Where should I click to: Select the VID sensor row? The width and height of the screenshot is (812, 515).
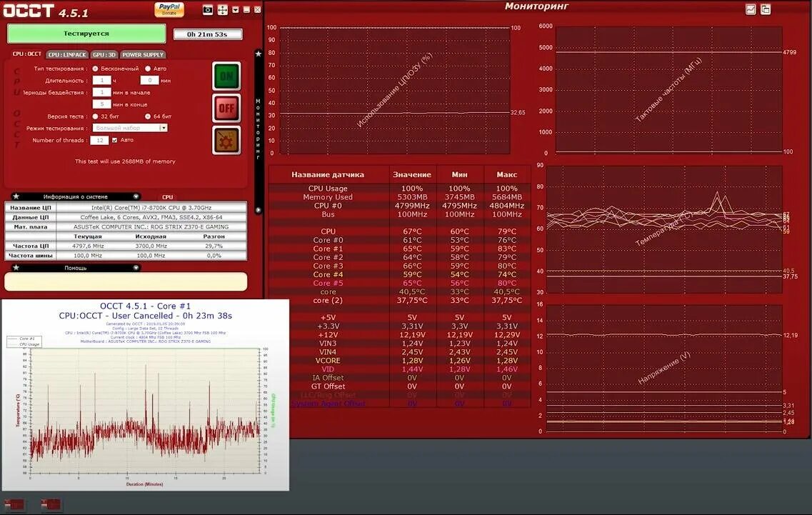(x=400, y=369)
